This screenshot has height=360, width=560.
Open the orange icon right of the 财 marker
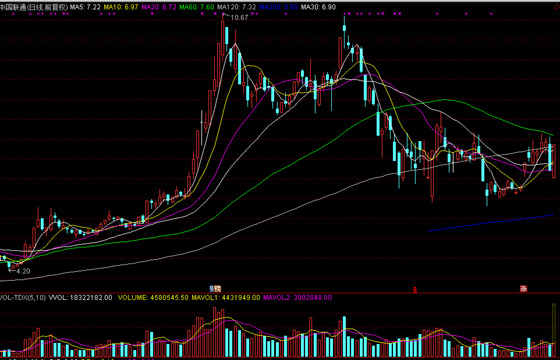point(218,289)
